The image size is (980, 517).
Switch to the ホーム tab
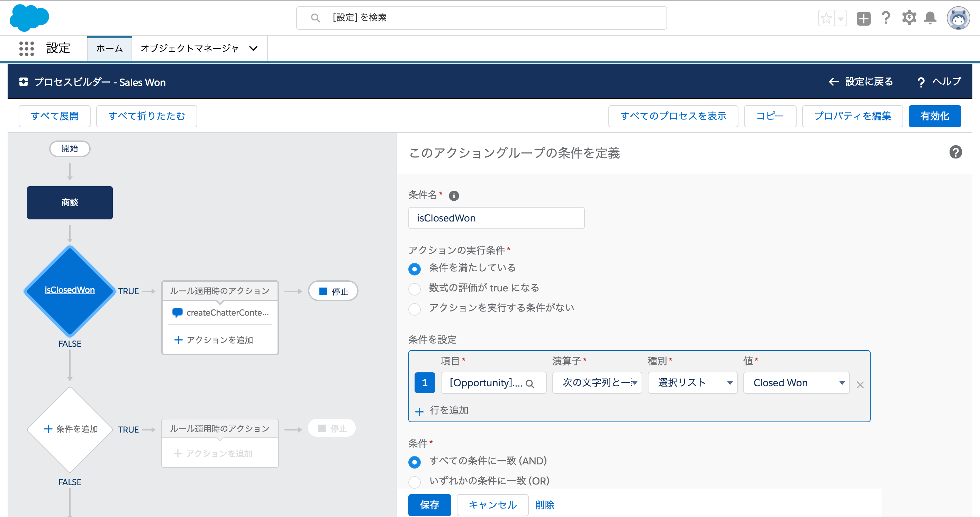pos(110,48)
